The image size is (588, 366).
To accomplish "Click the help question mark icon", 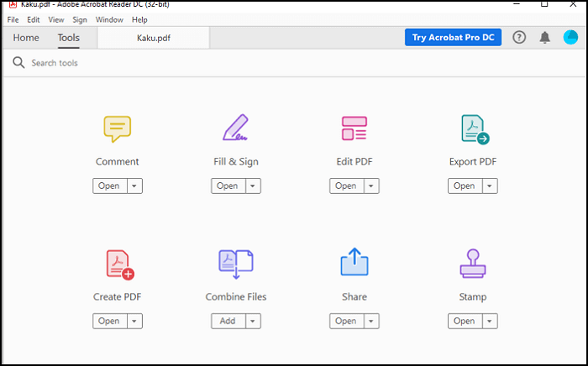I will (x=519, y=38).
